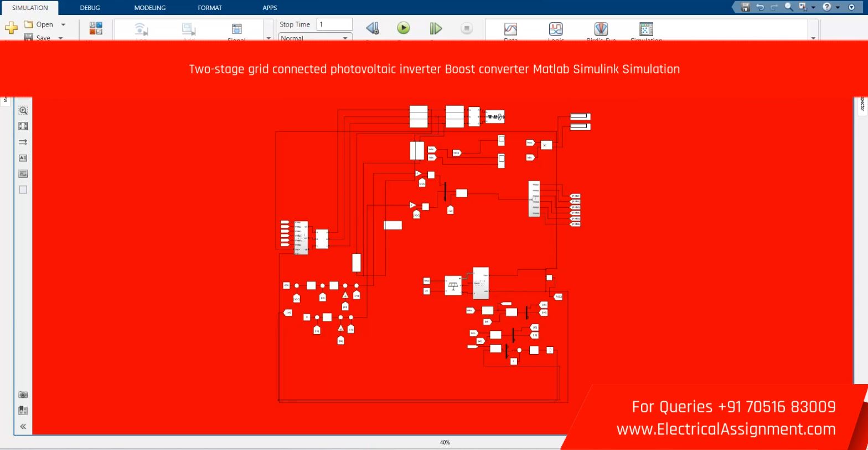
Task: Click the Fit to View palette icon
Action: point(23,126)
